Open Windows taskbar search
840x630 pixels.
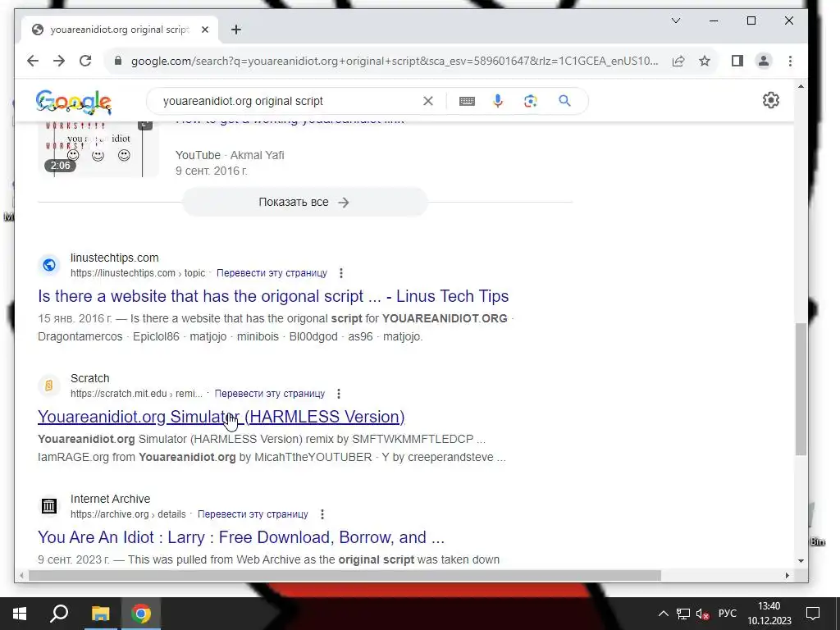coord(59,614)
